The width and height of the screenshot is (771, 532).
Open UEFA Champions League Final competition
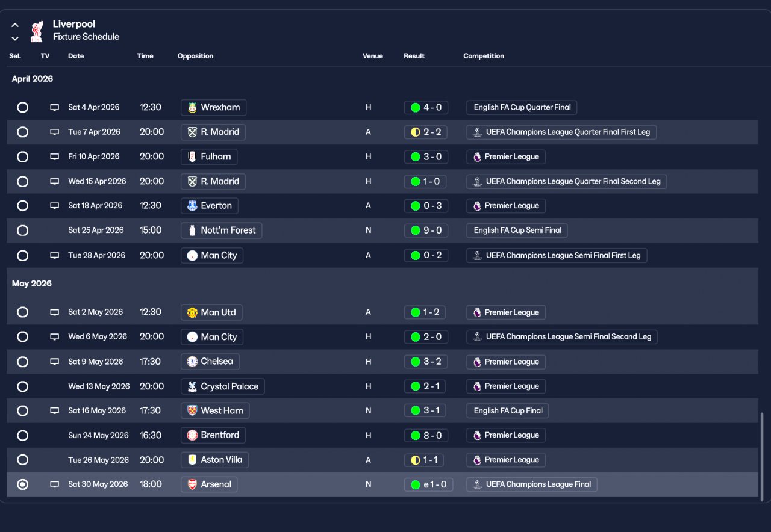532,484
